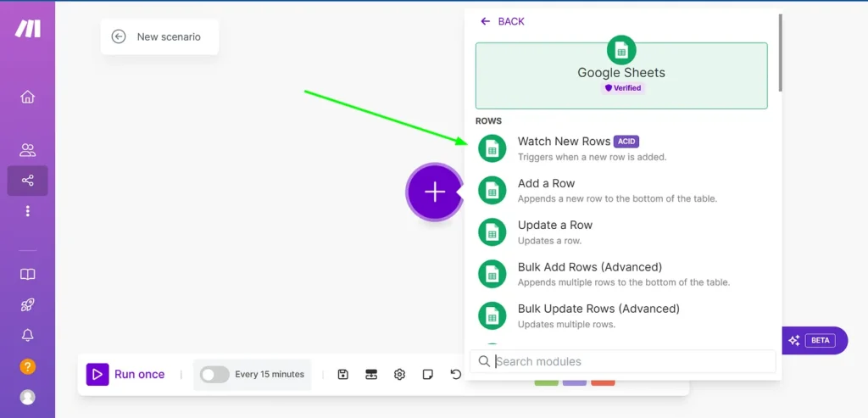Open scenario settings gear icon
The image size is (868, 418).
pos(400,375)
